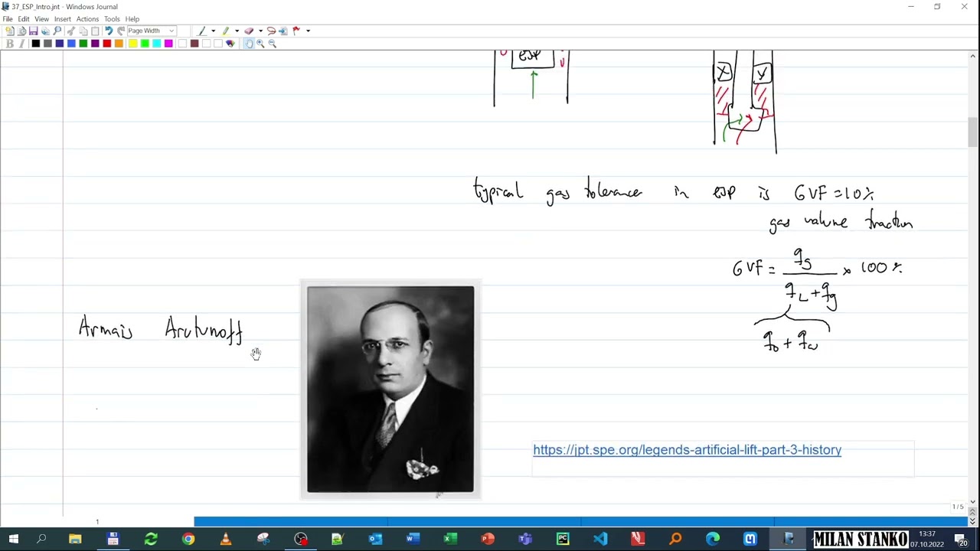Click the Zoom Out magnifier
The height and width of the screenshot is (551, 980).
click(x=272, y=44)
